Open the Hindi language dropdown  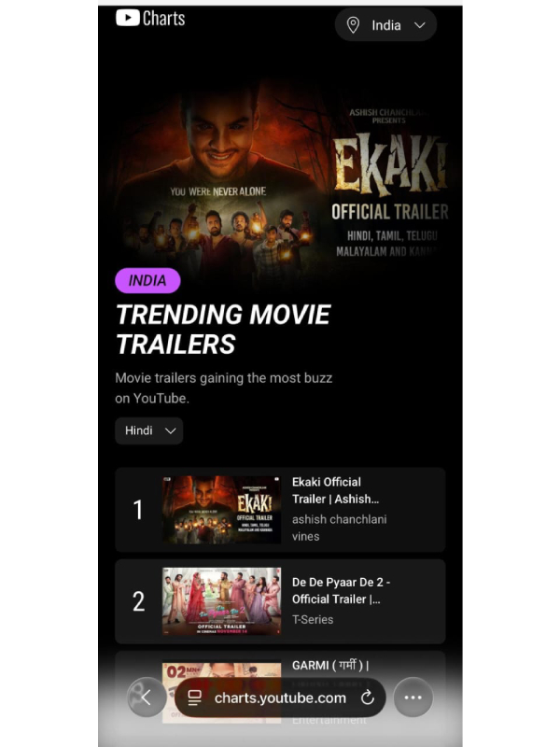click(149, 430)
